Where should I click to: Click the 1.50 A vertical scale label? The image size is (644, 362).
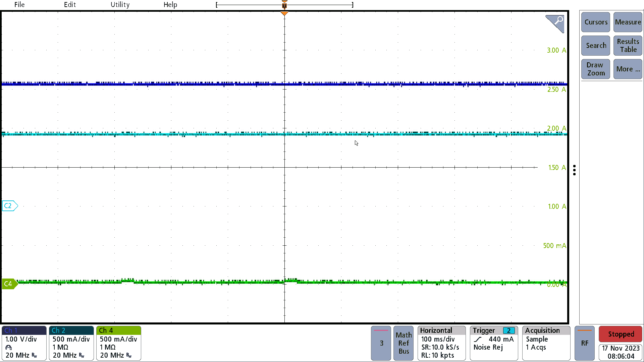pyautogui.click(x=557, y=168)
